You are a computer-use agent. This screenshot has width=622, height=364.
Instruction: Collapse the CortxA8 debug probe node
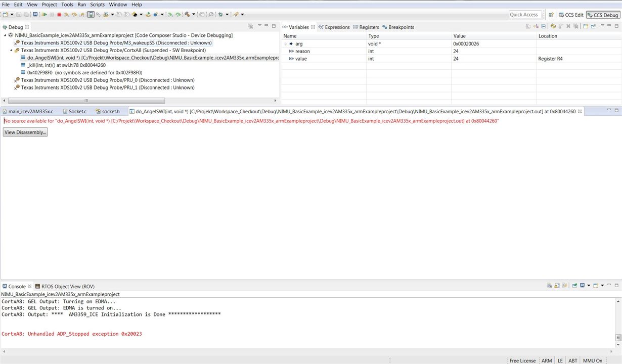pyautogui.click(x=11, y=50)
